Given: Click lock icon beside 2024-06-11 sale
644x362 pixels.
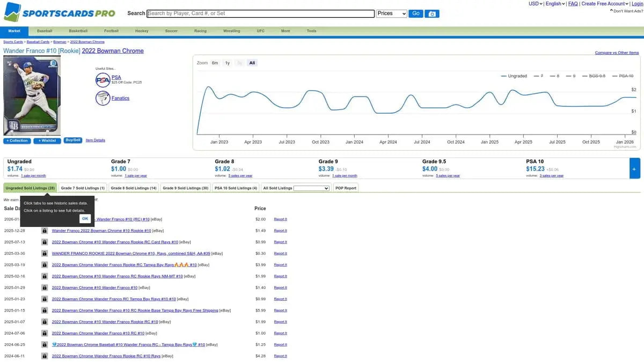Looking at the screenshot, I should pos(45,356).
